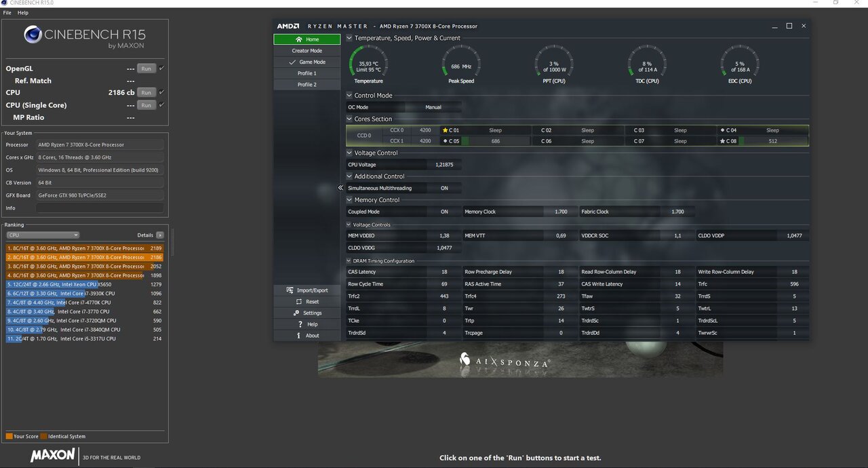Select the ranking row scoring 2189
The height and width of the screenshot is (468, 868).
click(x=85, y=248)
